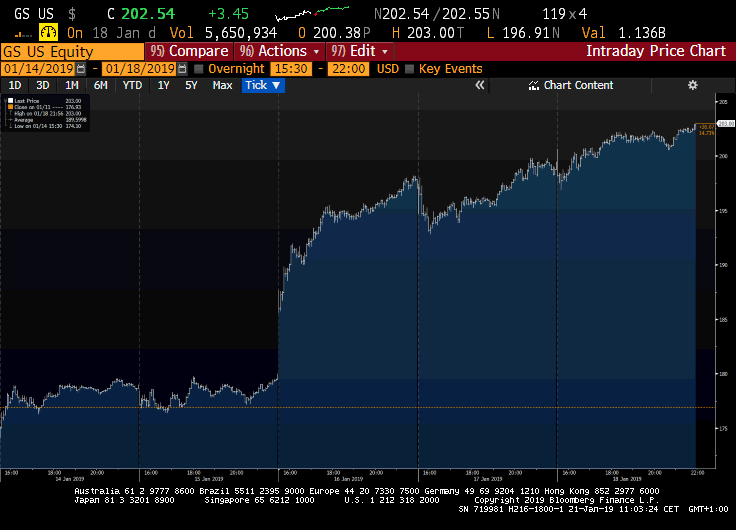This screenshot has height=530, width=736.
Task: Click the 203.00 last price axis tag
Action: pos(726,123)
